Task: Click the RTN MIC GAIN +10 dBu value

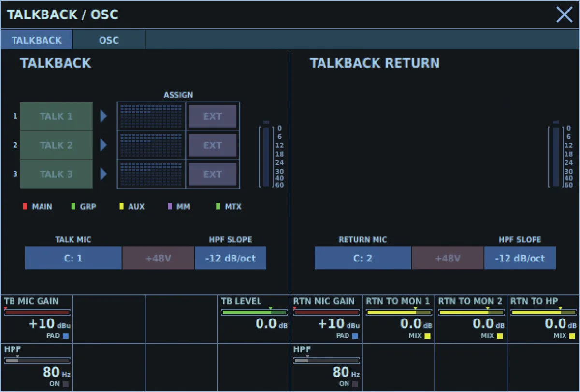Action: point(339,324)
